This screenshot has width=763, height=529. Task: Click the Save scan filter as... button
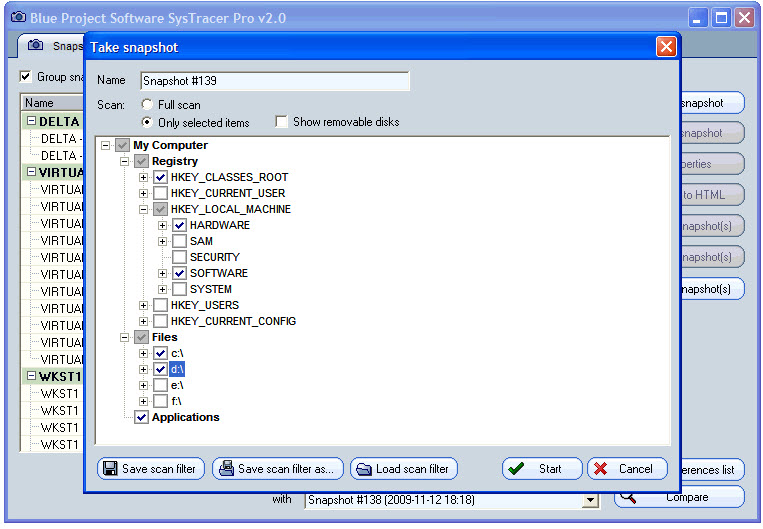[x=278, y=469]
